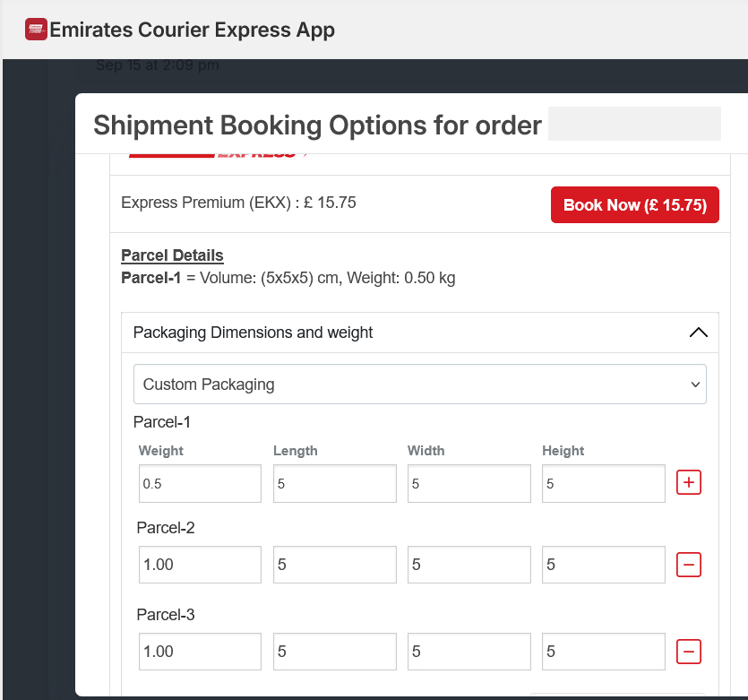Click the Parcel-2 label
This screenshot has height=700, width=748.
(x=166, y=528)
